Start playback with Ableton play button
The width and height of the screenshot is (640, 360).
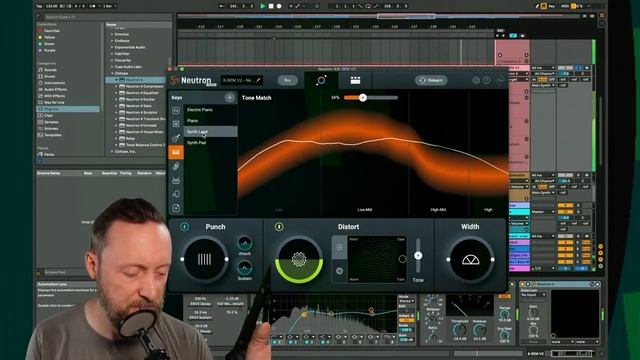(x=262, y=6)
